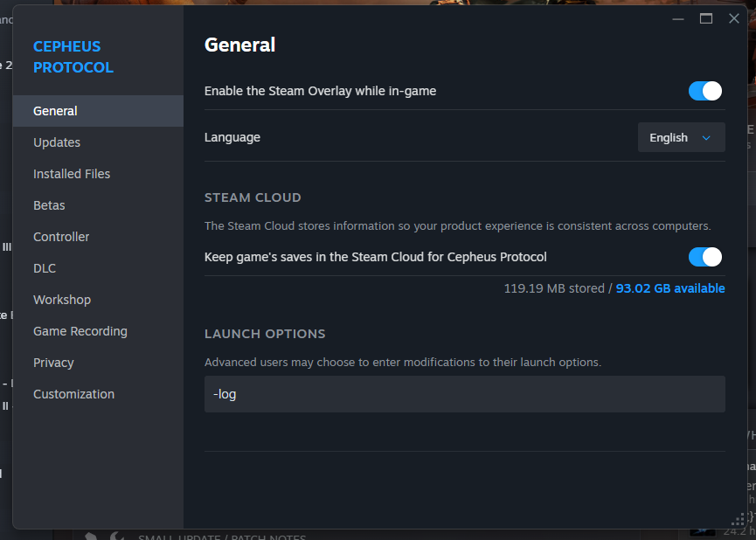The image size is (756, 540).
Task: Toggle Steam Overlay while in-game
Action: [705, 91]
